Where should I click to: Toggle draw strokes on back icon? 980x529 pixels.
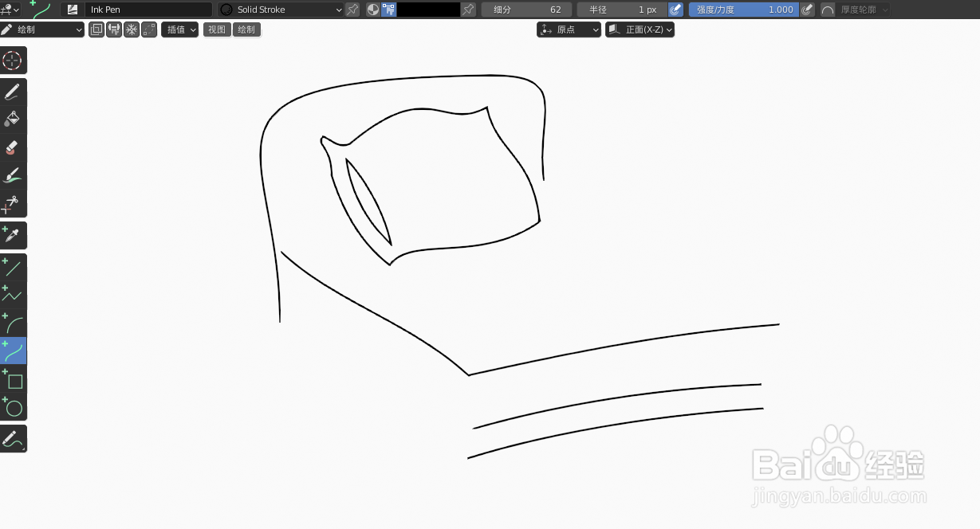point(96,29)
